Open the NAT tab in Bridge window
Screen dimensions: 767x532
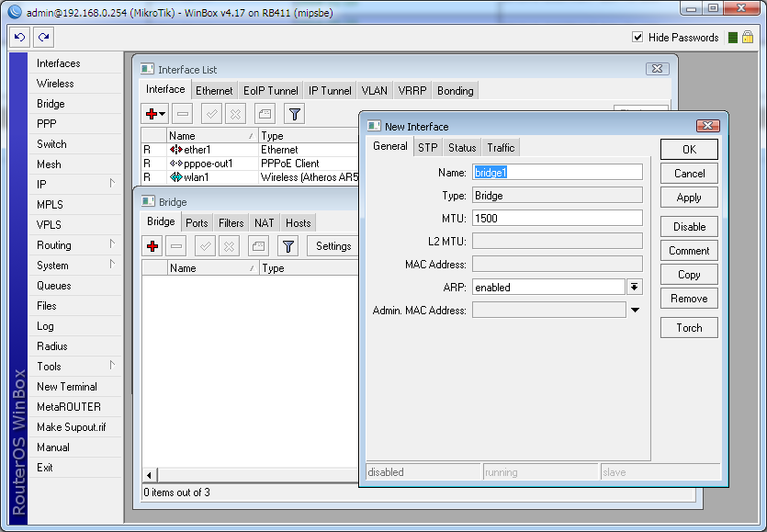coord(265,223)
